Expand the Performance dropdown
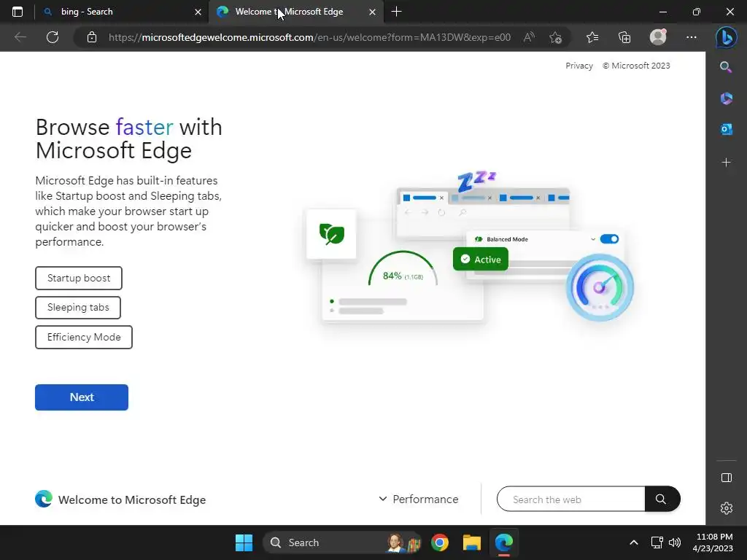Image resolution: width=747 pixels, height=560 pixels. (418, 499)
